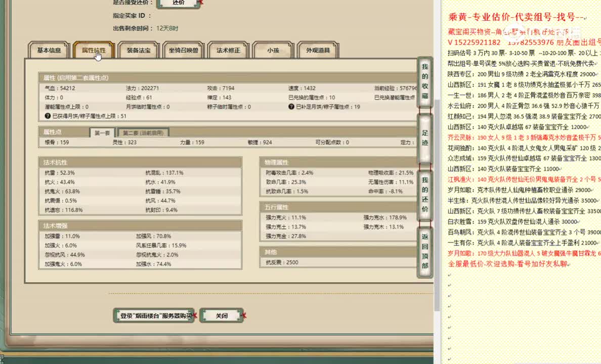Click the 抗雷 : 52.3% entry
The height and width of the screenshot is (364, 601).
coord(59,173)
